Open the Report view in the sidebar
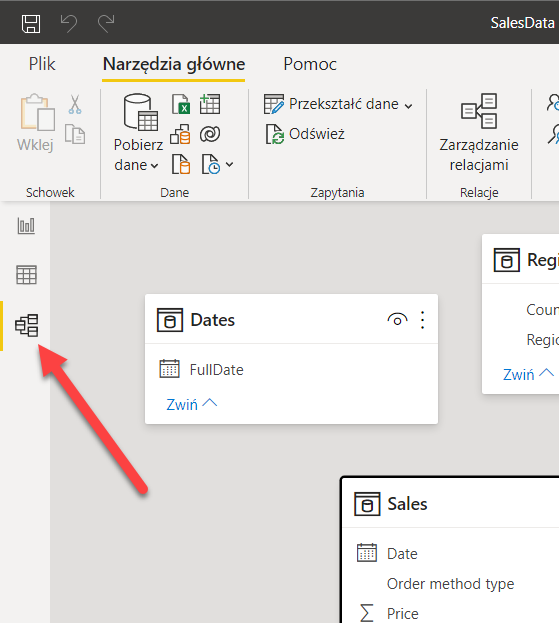This screenshot has height=623, width=559. [26, 226]
